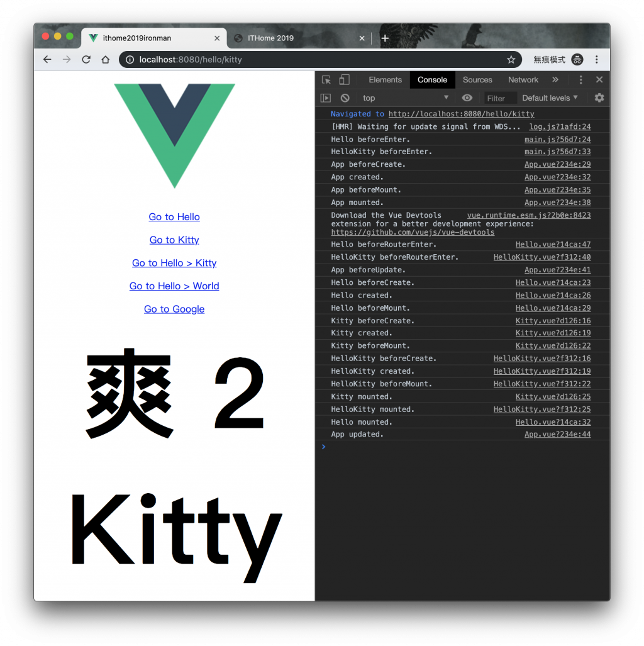Open source link Kitty.vue?d126:16
Image resolution: width=644 pixels, height=646 pixels.
tap(553, 321)
